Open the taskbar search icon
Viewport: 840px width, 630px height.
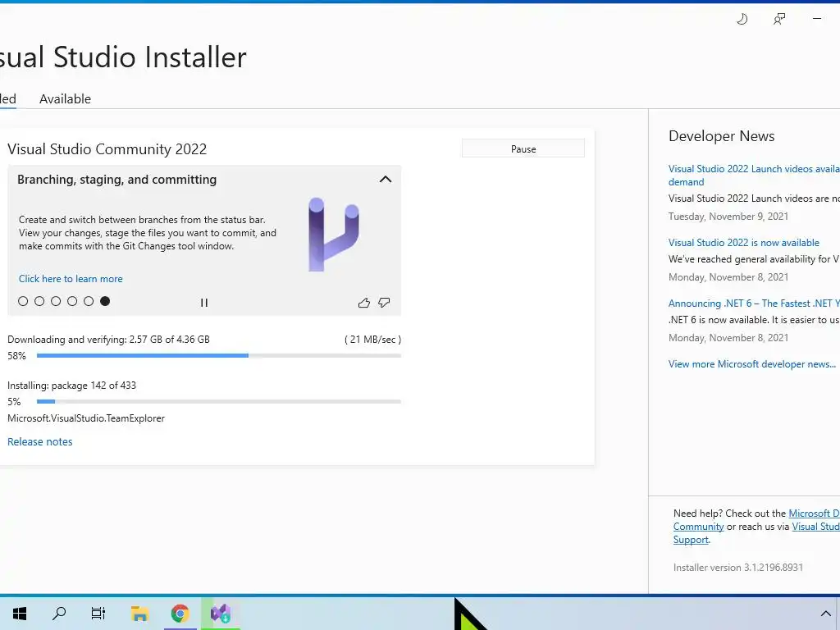(x=59, y=614)
